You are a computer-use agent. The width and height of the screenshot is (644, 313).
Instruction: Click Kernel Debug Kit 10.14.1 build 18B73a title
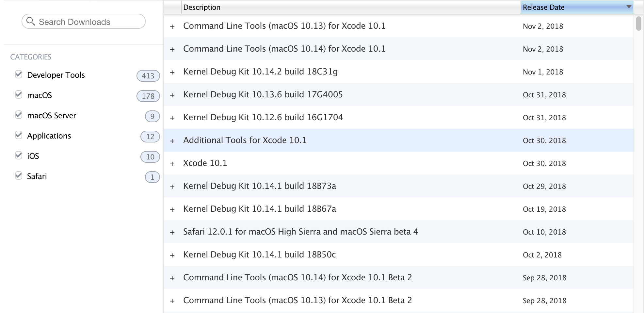click(260, 186)
